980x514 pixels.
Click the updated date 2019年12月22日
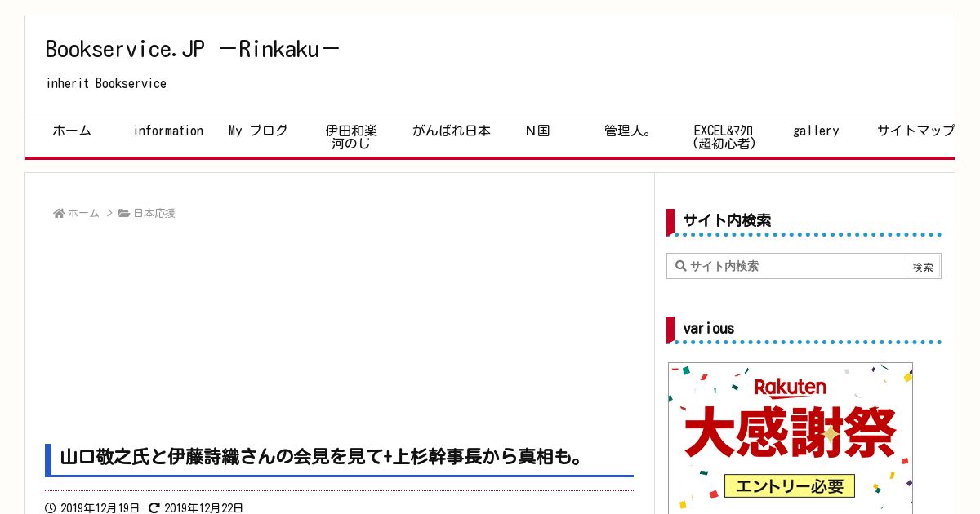click(203, 508)
